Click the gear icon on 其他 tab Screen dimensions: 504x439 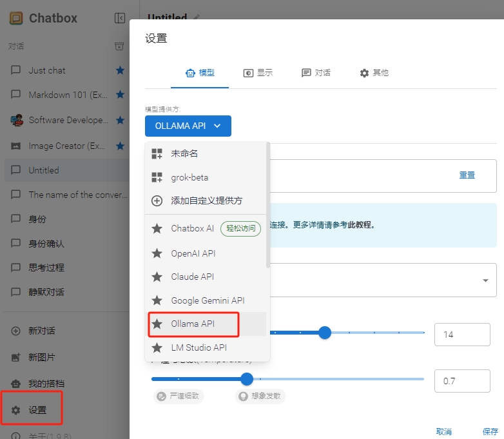[364, 73]
